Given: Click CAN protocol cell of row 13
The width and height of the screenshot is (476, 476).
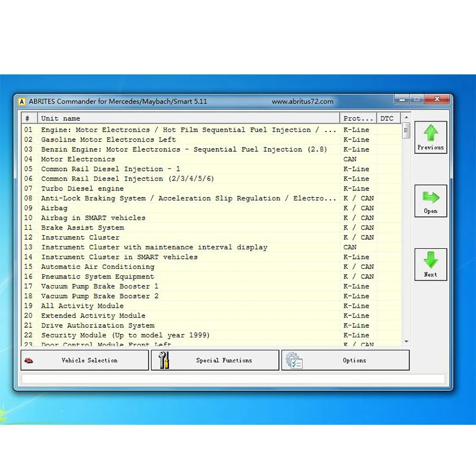Looking at the screenshot, I should point(359,247).
